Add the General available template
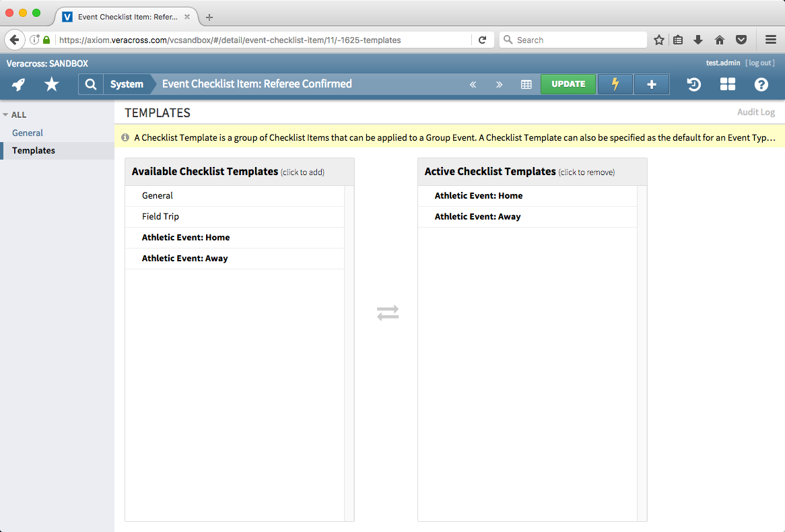This screenshot has height=532, width=785. tap(234, 196)
